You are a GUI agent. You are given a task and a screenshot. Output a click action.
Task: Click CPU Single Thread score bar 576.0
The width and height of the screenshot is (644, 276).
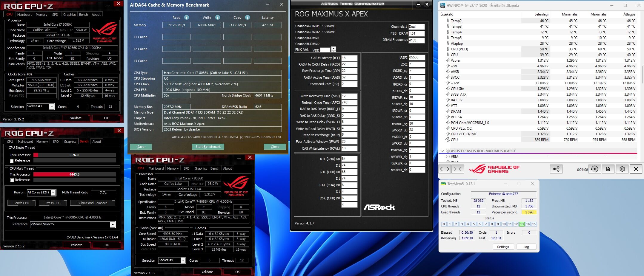coord(75,155)
